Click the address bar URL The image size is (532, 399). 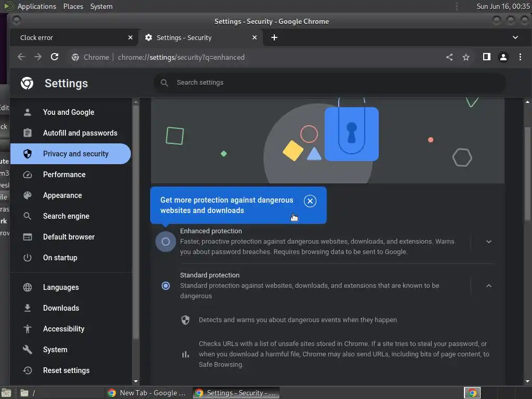point(181,57)
